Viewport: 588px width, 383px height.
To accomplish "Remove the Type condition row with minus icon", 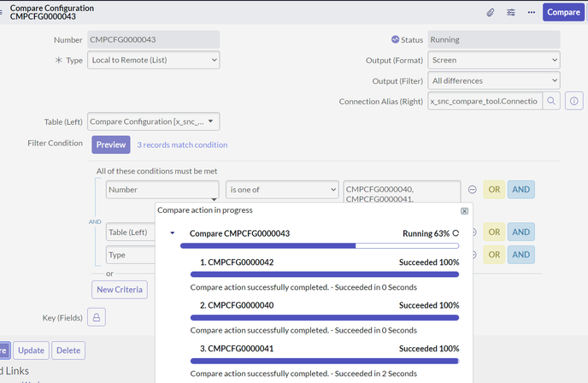I will pos(473,254).
